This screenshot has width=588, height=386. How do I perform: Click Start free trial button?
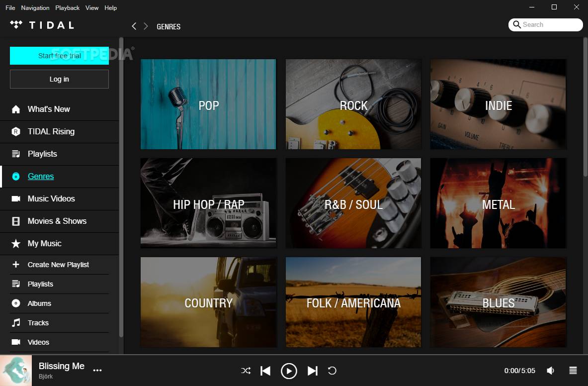(x=59, y=56)
